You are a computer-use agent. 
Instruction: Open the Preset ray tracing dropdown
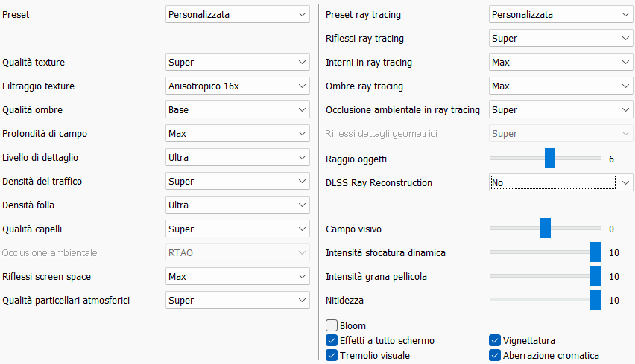[560, 15]
